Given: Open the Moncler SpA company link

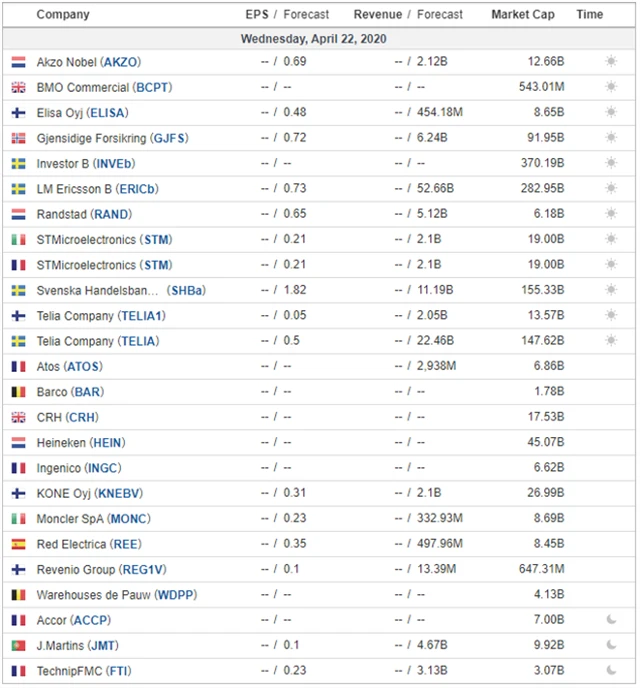Looking at the screenshot, I should [x=94, y=519].
